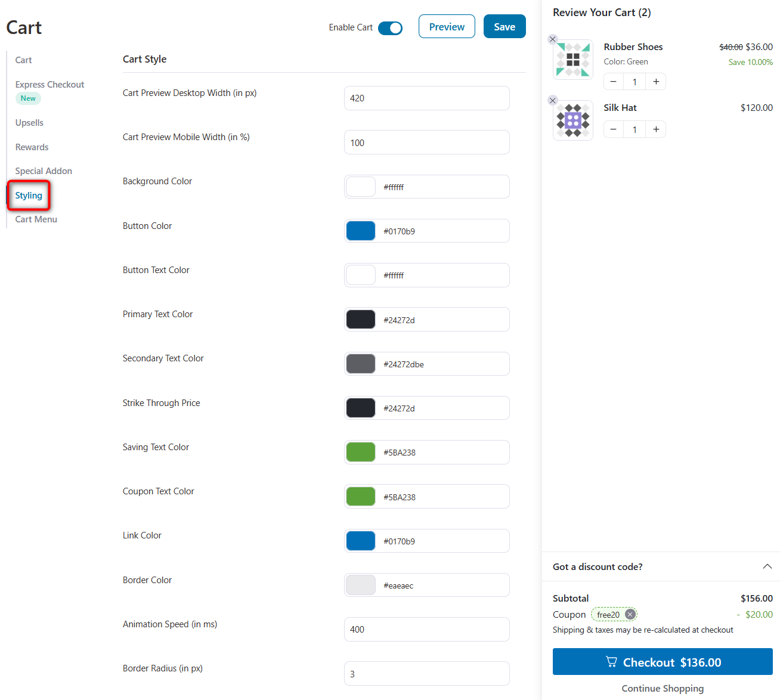This screenshot has width=780, height=700.
Task: Click the Silk Hat price $120.00
Action: pos(756,108)
